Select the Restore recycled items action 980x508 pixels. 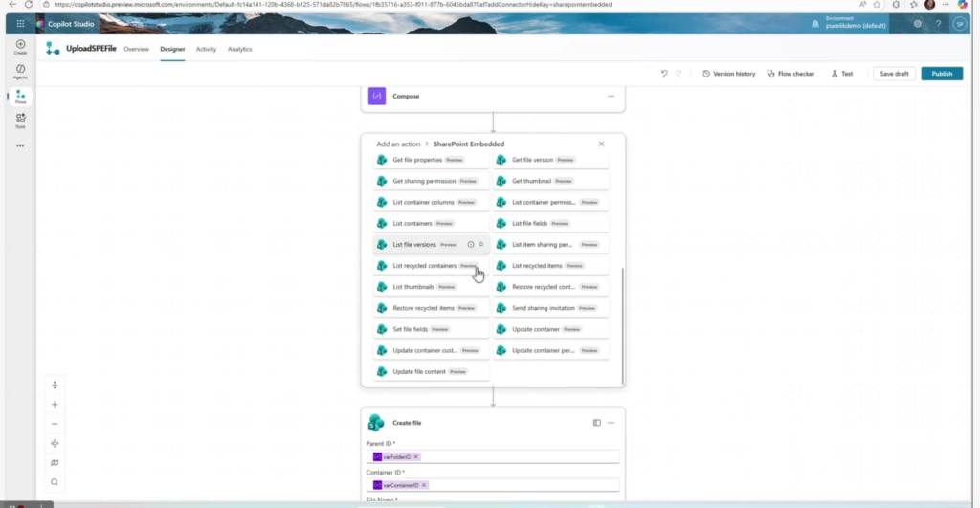[x=432, y=308]
